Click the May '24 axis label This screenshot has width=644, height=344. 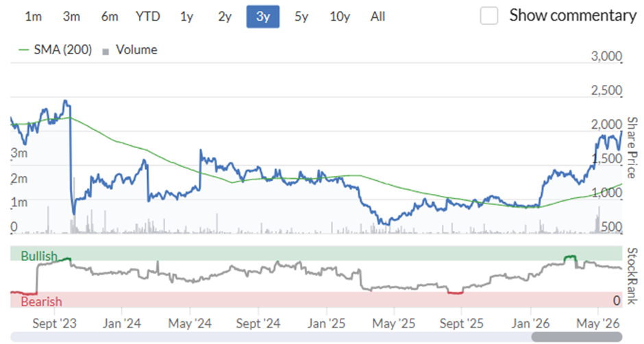pyautogui.click(x=190, y=323)
